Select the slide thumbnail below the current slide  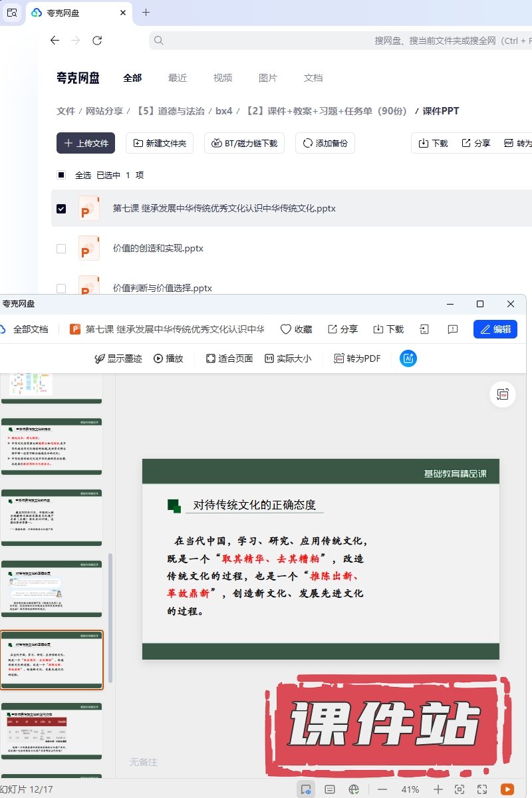click(x=52, y=730)
